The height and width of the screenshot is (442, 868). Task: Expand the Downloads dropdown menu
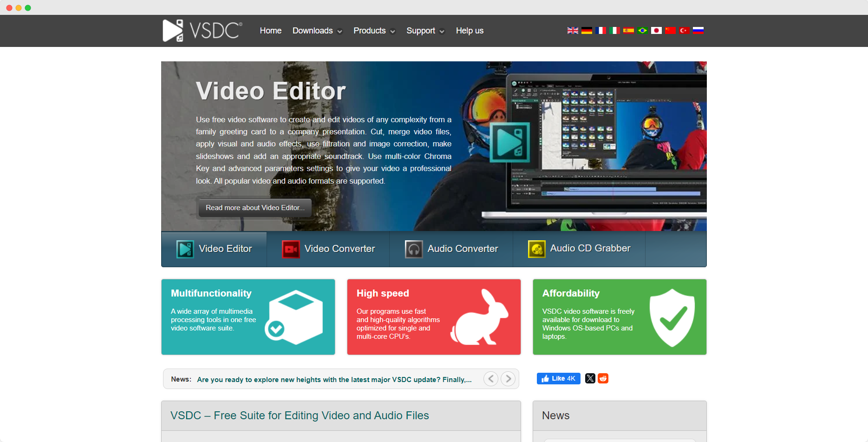(317, 31)
